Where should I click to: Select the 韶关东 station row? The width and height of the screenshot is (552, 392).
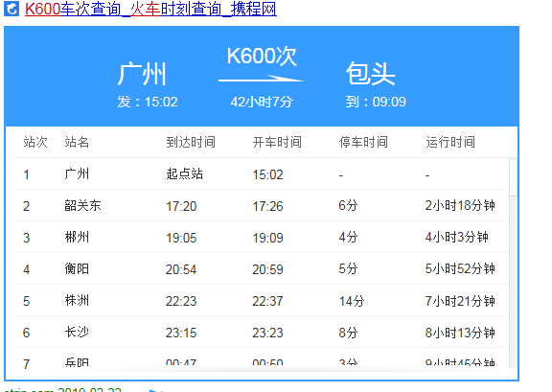(x=261, y=205)
